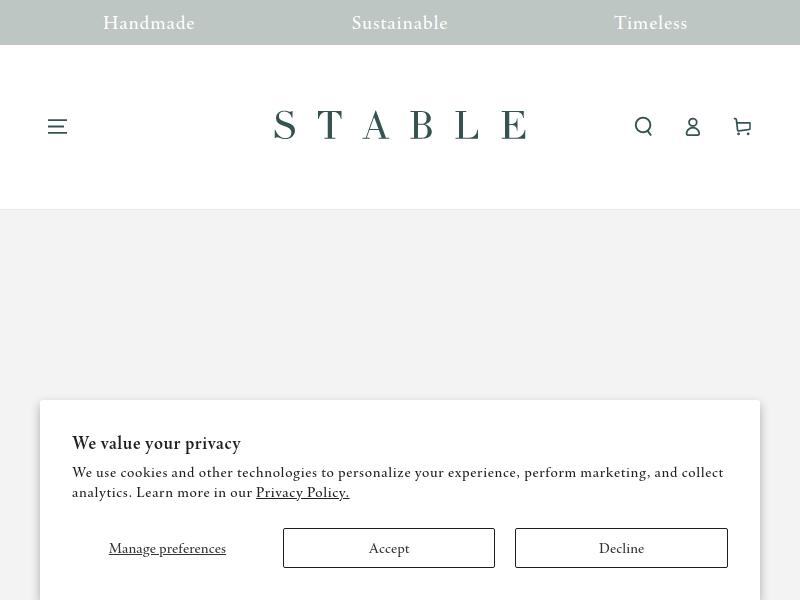
Task: Accept cookies with the Accept button
Action: point(389,548)
